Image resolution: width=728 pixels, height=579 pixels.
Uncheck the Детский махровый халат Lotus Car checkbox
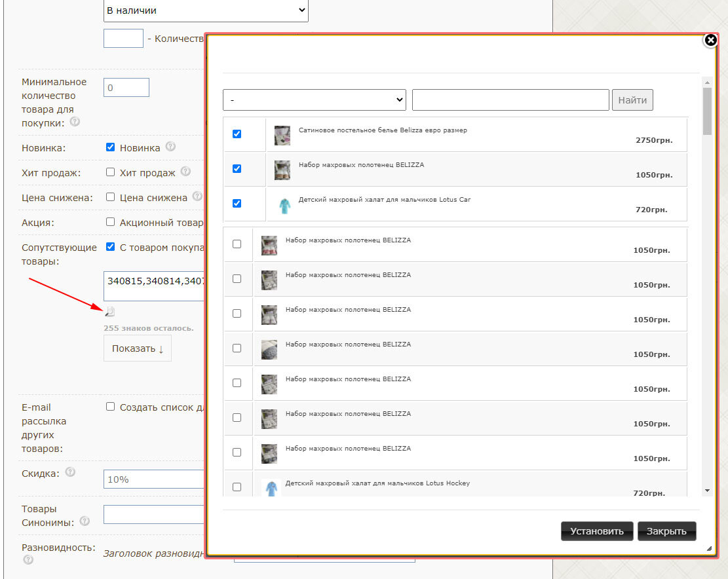237,203
